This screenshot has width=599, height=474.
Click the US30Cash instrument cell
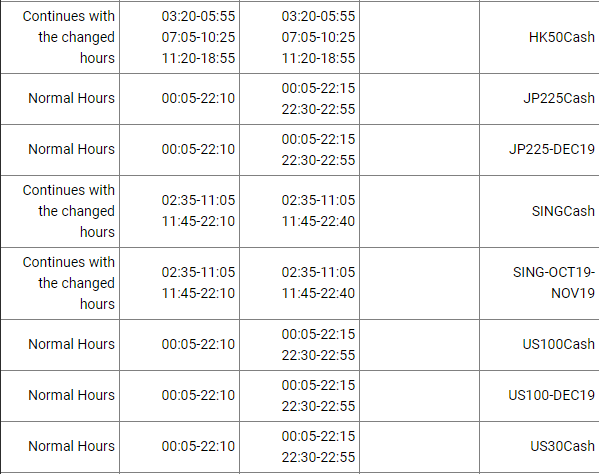pyautogui.click(x=539, y=446)
